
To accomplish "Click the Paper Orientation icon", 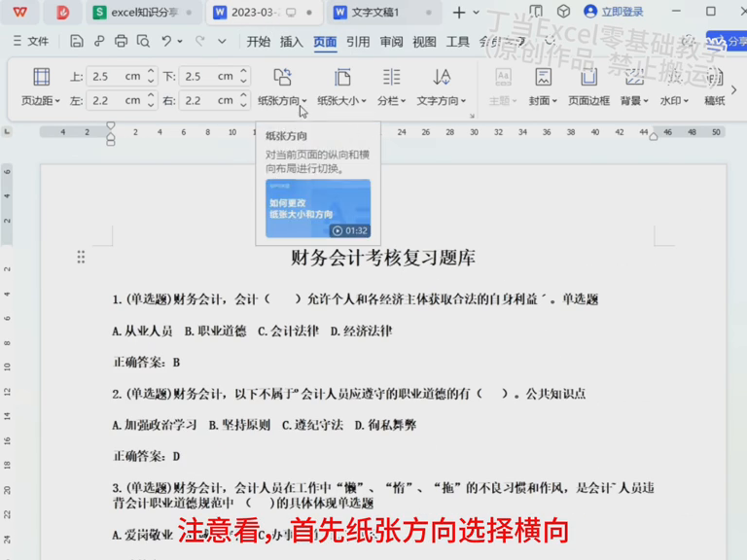I will click(x=282, y=77).
